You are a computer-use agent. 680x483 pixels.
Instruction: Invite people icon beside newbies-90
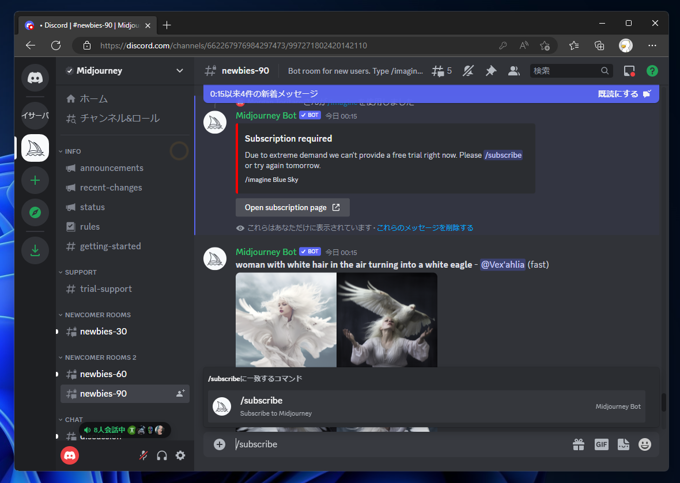(x=180, y=393)
